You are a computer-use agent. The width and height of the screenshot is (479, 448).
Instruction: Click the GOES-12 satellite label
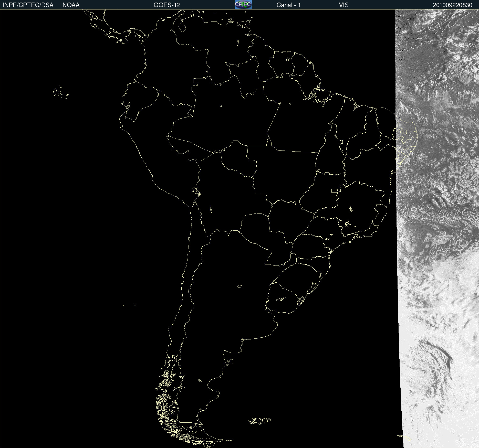pyautogui.click(x=167, y=5)
